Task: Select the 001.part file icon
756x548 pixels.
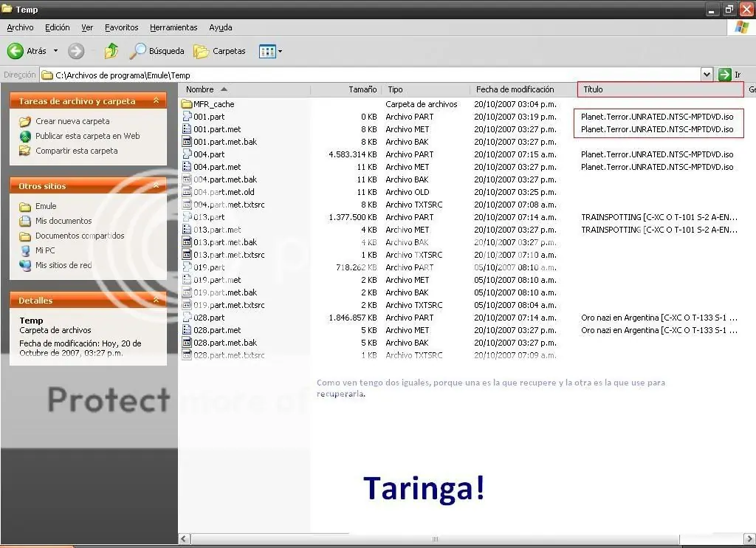Action: point(187,116)
